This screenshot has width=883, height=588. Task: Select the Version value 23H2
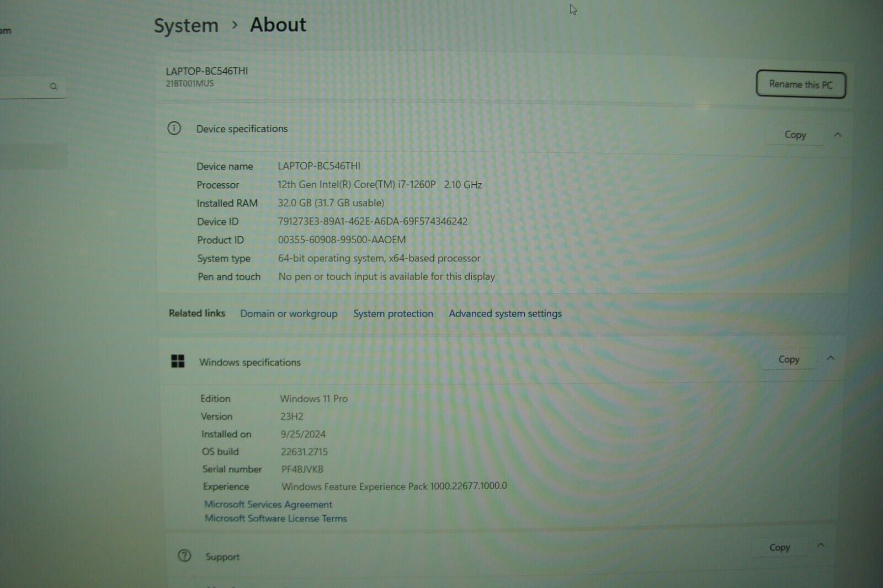[x=292, y=416]
